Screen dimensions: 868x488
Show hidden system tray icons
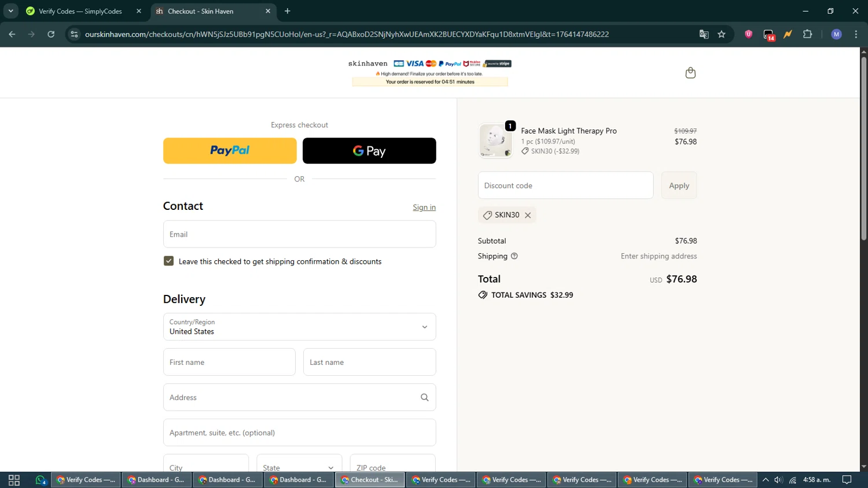pyautogui.click(x=766, y=480)
